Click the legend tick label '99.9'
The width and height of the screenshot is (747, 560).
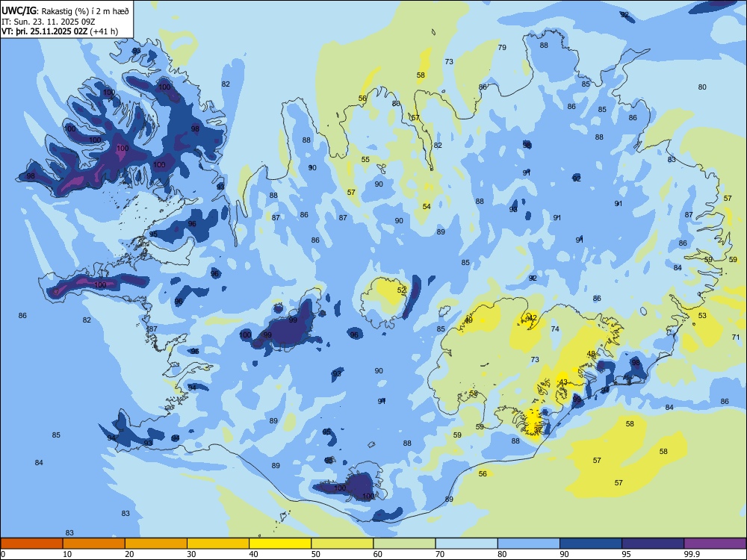692,554
